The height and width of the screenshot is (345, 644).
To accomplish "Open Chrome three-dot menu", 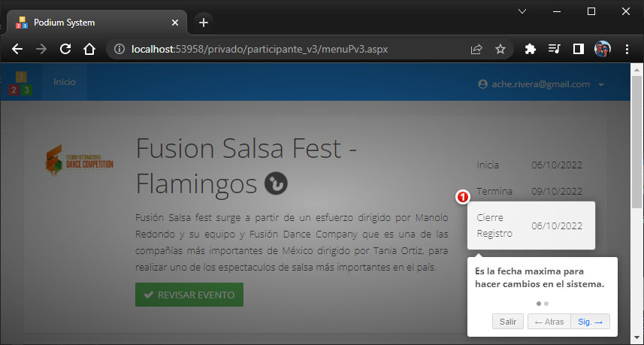I will pos(627,50).
